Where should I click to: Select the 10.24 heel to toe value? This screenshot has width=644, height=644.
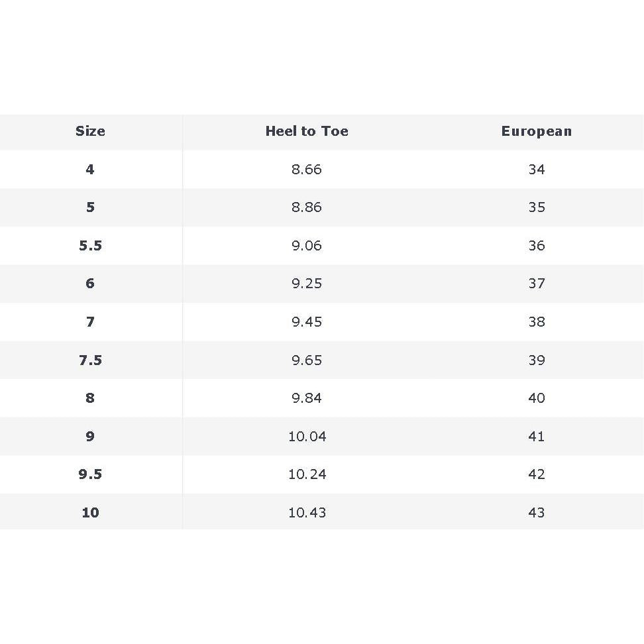[x=307, y=474]
